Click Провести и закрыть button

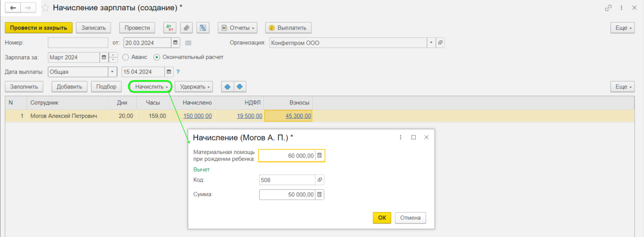click(39, 28)
